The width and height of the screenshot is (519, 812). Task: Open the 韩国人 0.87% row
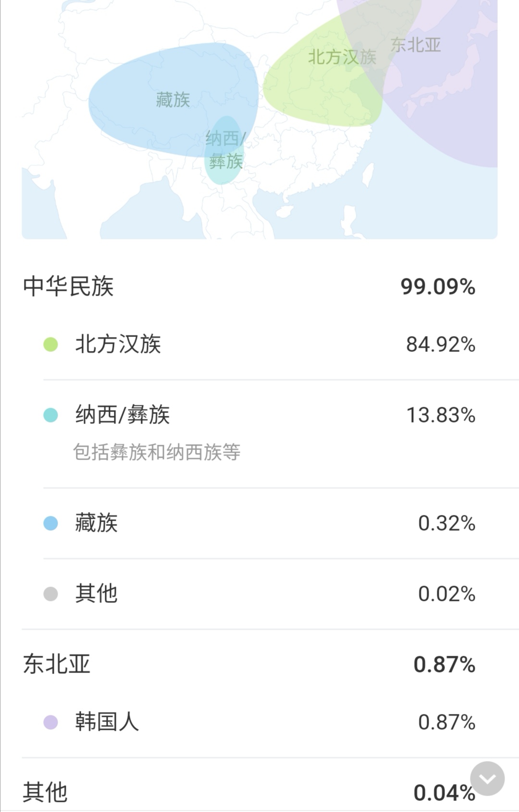[259, 722]
